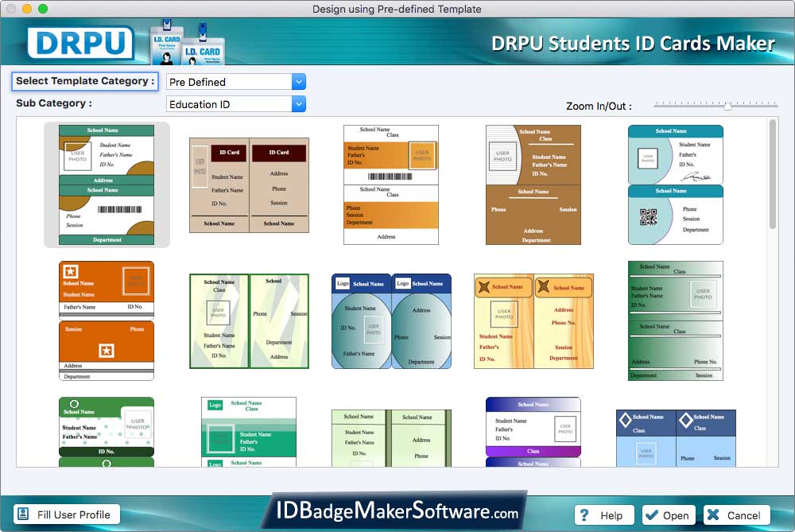Open the Education ID sub category dropdown

tap(299, 104)
